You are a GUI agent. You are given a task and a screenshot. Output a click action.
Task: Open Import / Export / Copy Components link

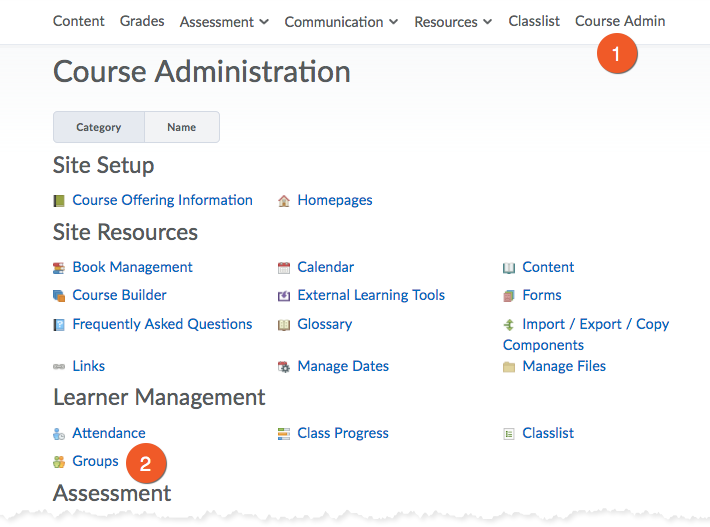595,324
